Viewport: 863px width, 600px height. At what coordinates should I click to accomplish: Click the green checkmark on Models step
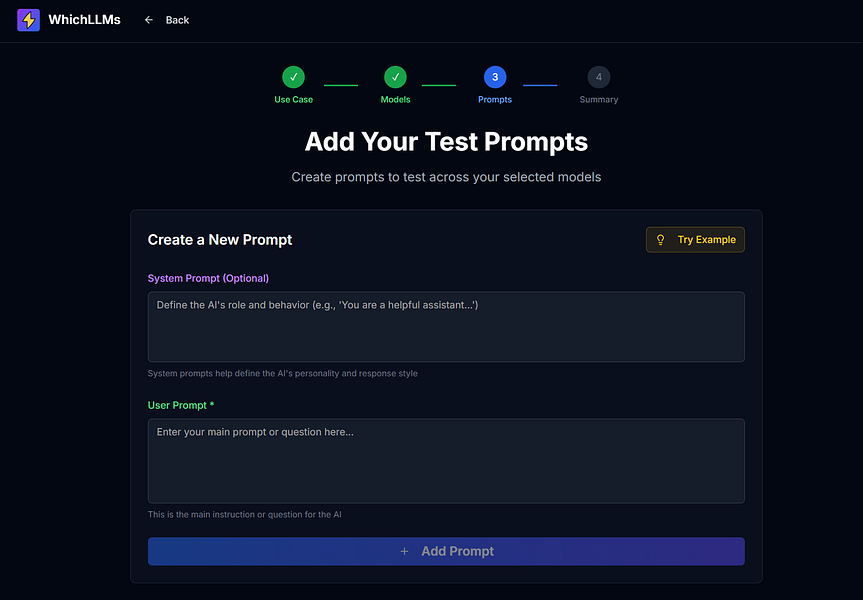tap(395, 76)
